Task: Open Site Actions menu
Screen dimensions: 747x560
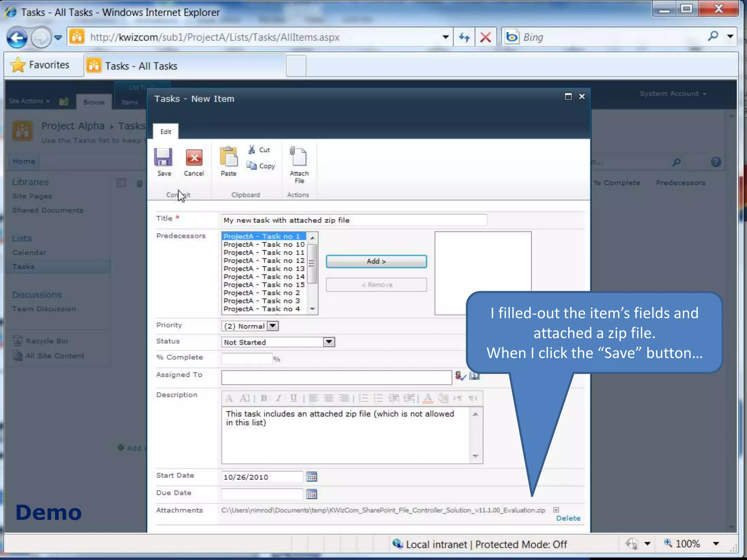Action: (x=29, y=101)
